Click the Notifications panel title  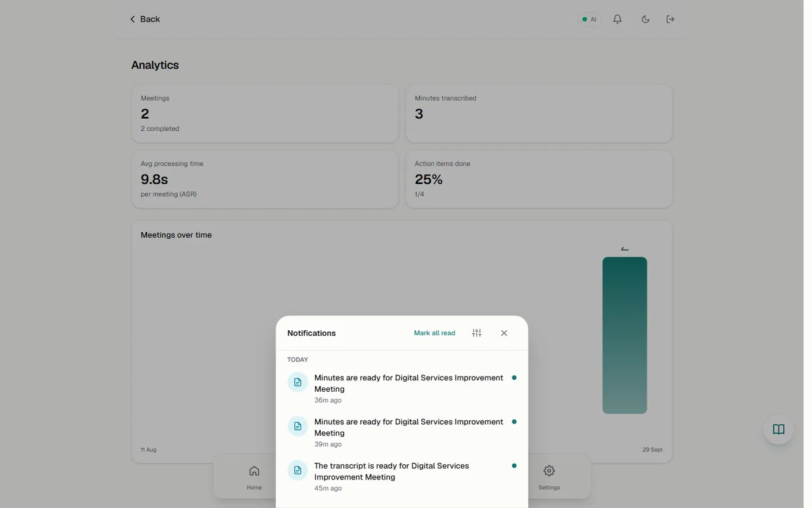(x=311, y=333)
